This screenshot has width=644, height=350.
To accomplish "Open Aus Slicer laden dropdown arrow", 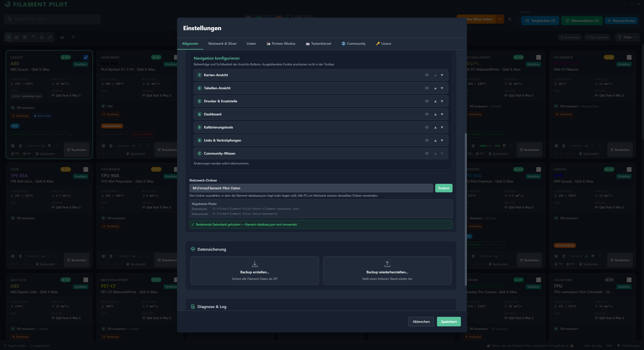I will (500, 19).
